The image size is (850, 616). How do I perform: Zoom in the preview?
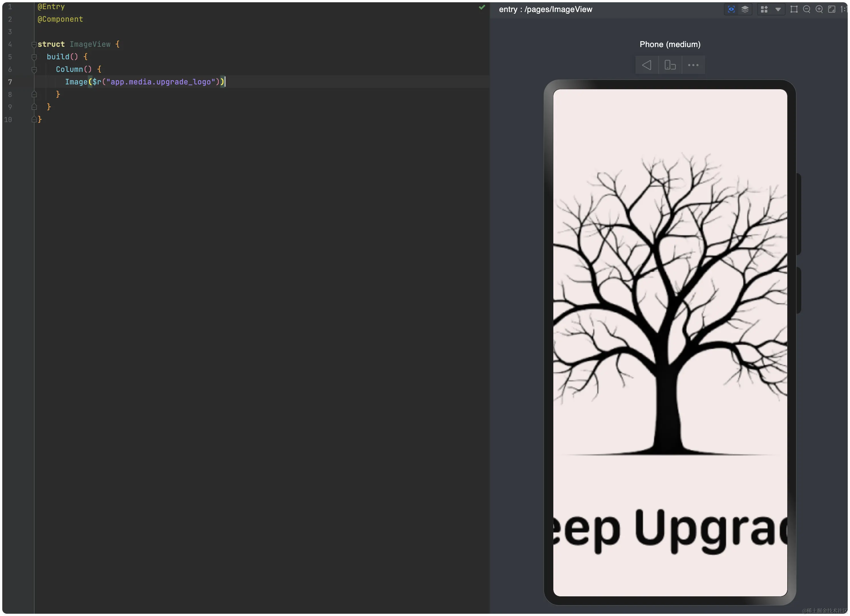[x=819, y=9]
